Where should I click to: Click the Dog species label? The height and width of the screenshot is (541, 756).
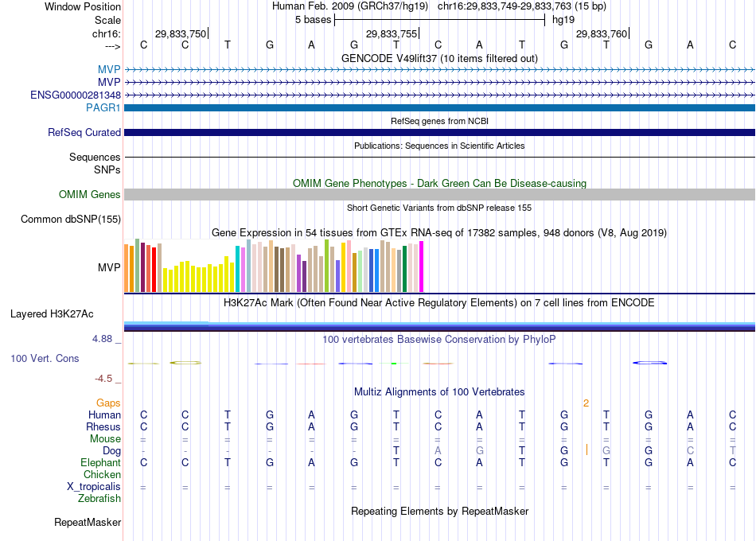point(112,450)
